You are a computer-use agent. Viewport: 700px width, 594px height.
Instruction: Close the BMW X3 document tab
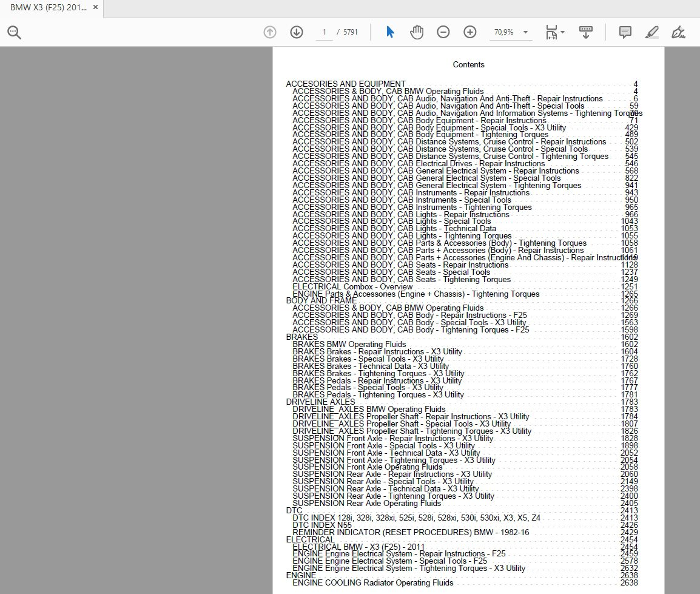pyautogui.click(x=95, y=8)
